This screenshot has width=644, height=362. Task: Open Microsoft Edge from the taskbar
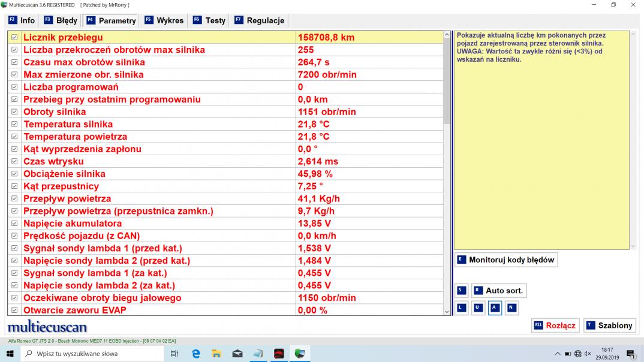click(x=195, y=354)
